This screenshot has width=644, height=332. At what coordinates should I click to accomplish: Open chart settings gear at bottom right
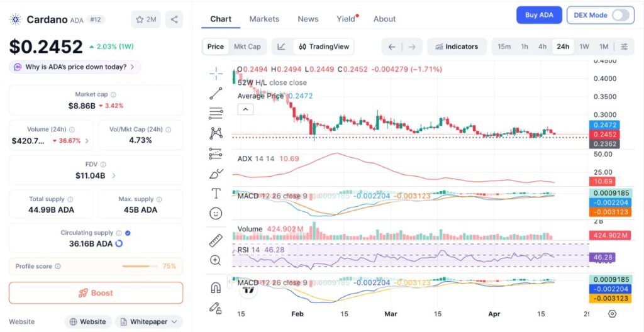coord(613,313)
